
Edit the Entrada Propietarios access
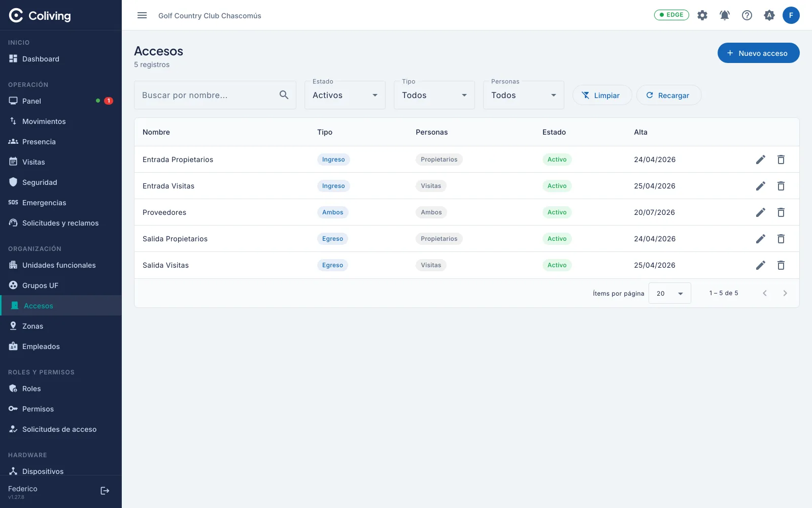point(760,160)
